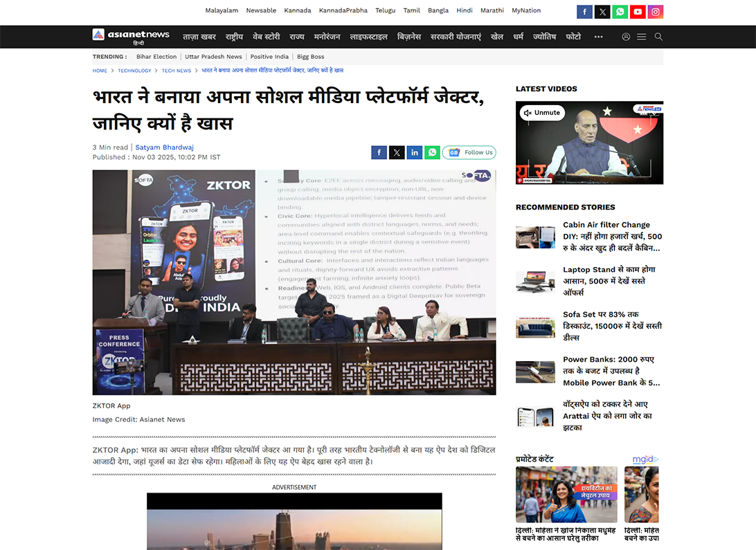Select the ज्योतिष menu item

coord(544,37)
